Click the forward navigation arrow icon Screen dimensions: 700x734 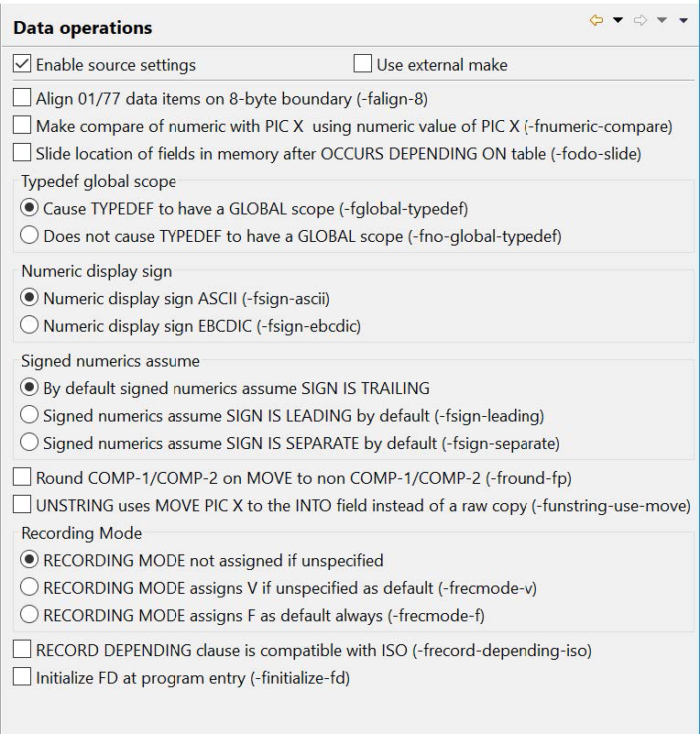click(x=640, y=18)
